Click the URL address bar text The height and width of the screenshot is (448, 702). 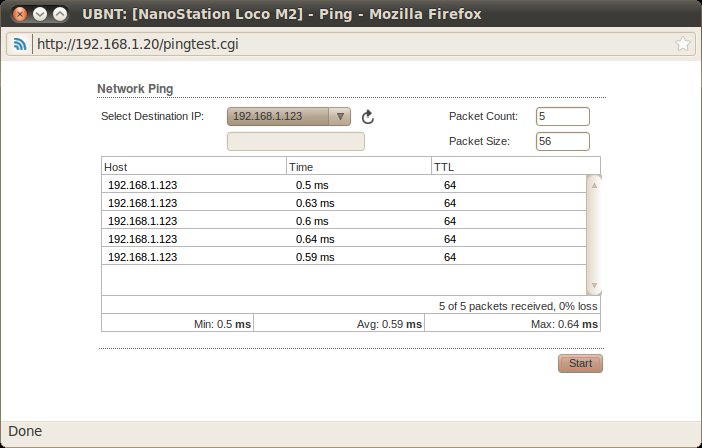click(138, 44)
